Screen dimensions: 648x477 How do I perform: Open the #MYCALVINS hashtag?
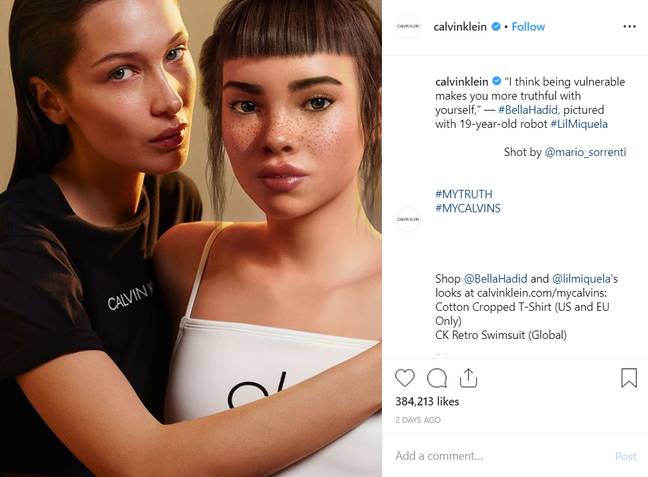[x=468, y=208]
